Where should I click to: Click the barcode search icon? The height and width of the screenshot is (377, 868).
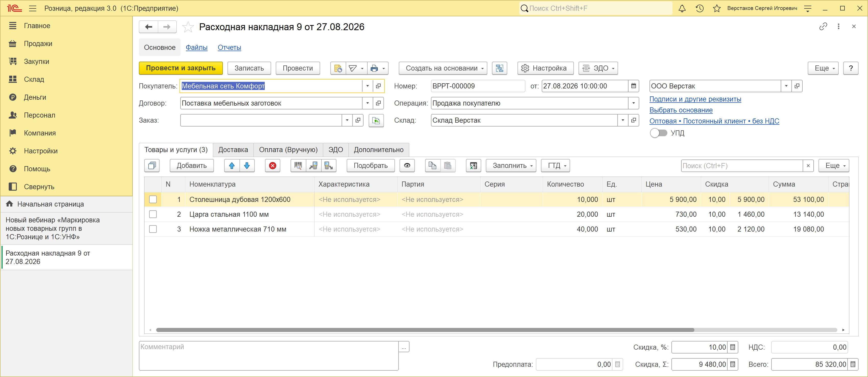pyautogui.click(x=298, y=166)
